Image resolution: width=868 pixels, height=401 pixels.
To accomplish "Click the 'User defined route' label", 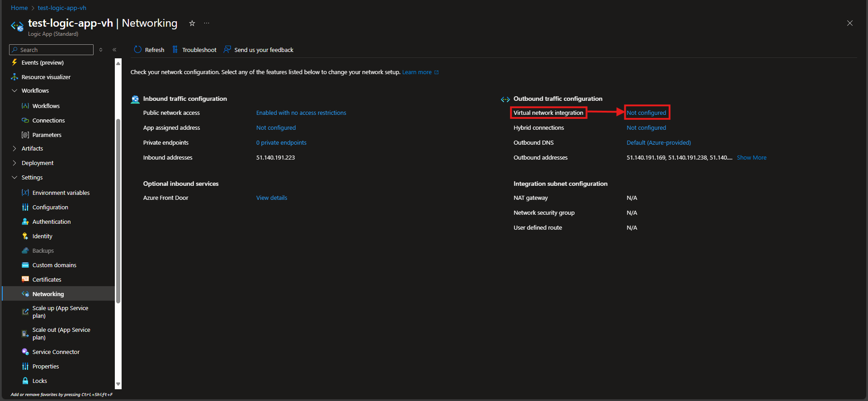I will 538,227.
